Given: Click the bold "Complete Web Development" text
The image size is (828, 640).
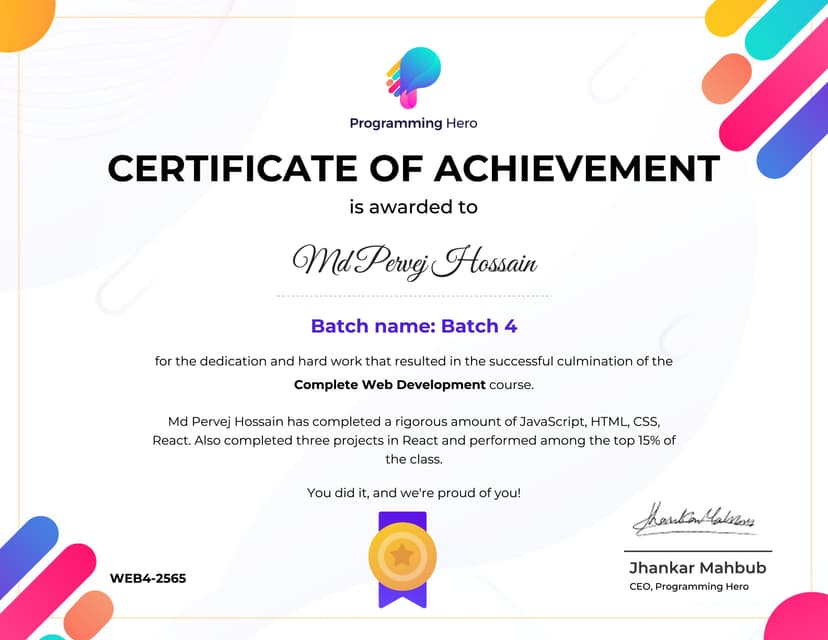Looking at the screenshot, I should [x=389, y=384].
